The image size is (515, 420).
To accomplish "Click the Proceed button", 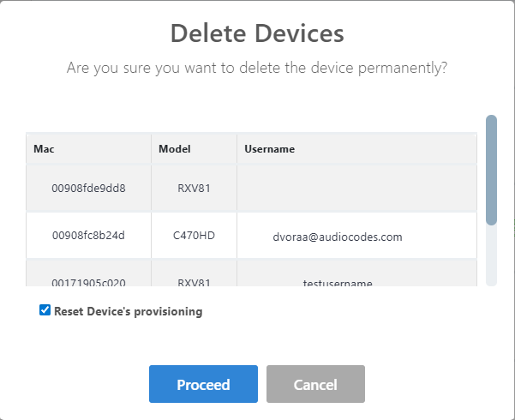I will (x=203, y=384).
